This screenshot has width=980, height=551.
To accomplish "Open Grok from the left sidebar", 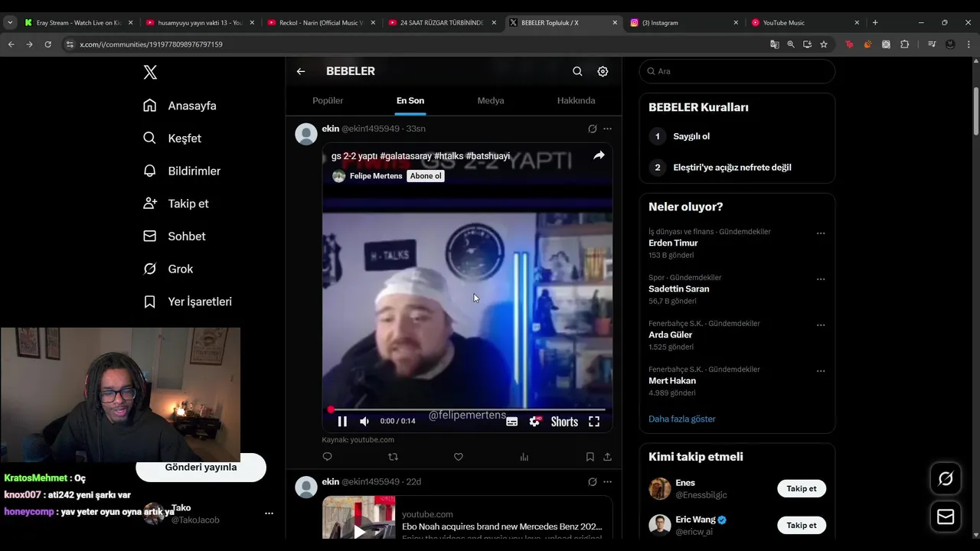I will point(168,269).
